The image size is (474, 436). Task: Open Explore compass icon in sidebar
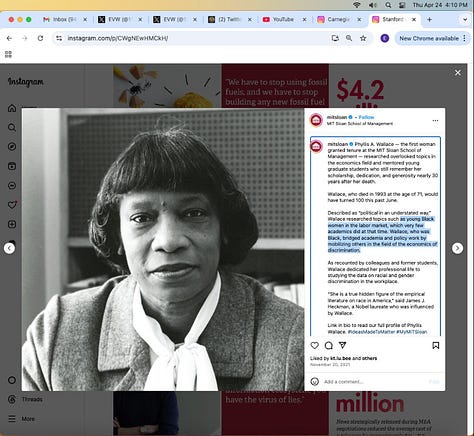coord(12,147)
